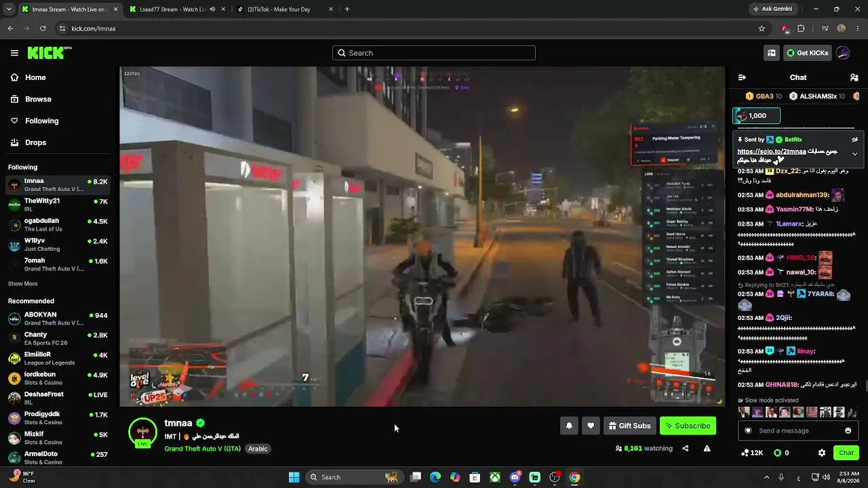The height and width of the screenshot is (488, 868).
Task: Open chat users list icon
Action: tap(854, 77)
